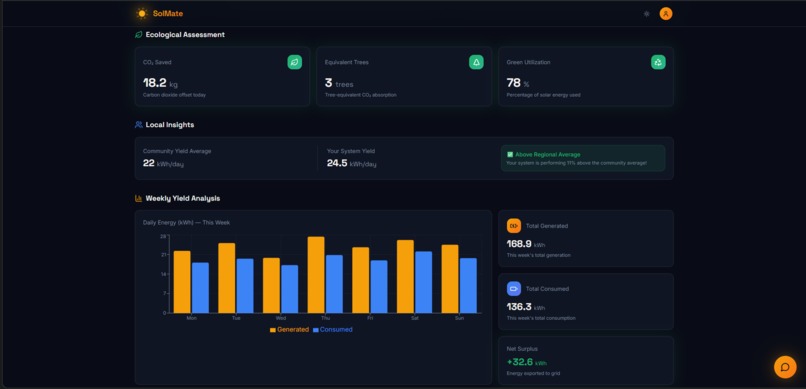The width and height of the screenshot is (806, 389).
Task: Select the orange Thu generated bar
Action: point(316,275)
